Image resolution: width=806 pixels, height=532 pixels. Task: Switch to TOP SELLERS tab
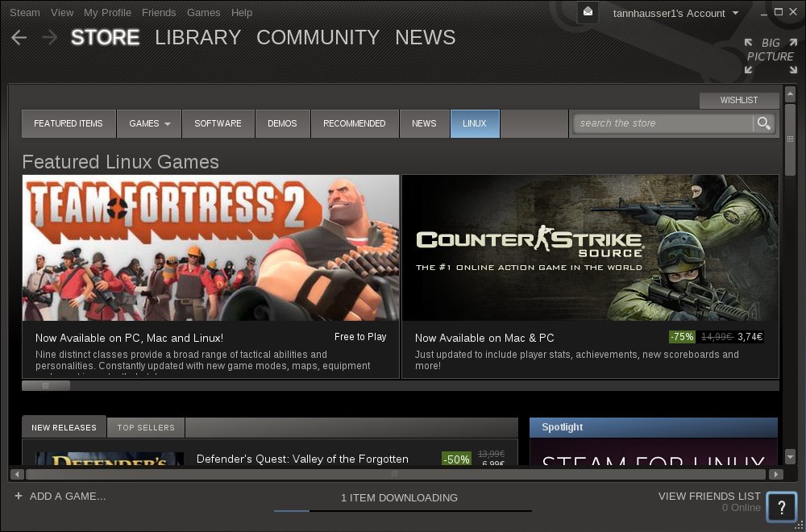click(146, 428)
